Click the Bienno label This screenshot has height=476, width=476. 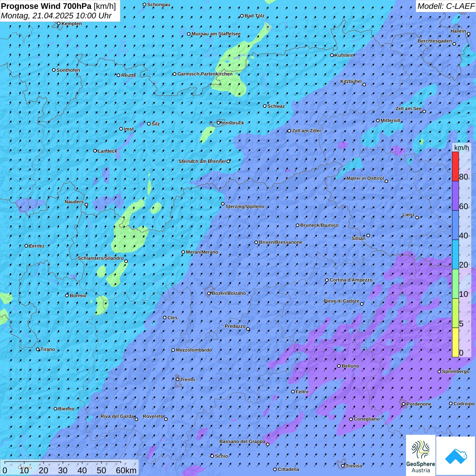pos(66,409)
